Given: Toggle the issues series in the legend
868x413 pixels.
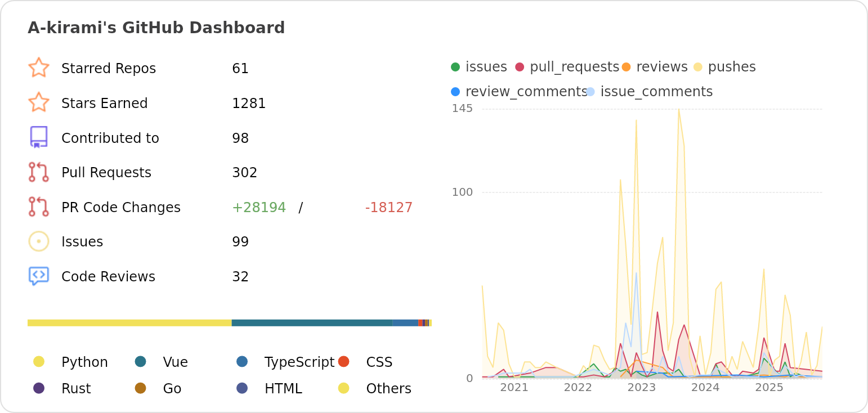Looking at the screenshot, I should [x=479, y=67].
